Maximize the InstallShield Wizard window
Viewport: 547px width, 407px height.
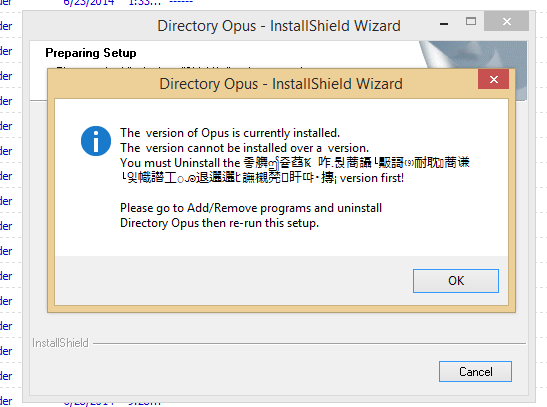coord(471,22)
